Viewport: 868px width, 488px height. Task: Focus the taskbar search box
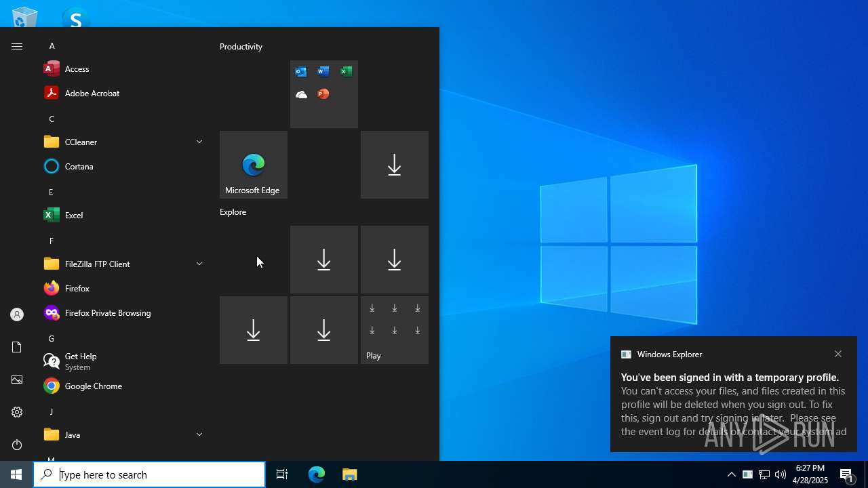pos(149,474)
